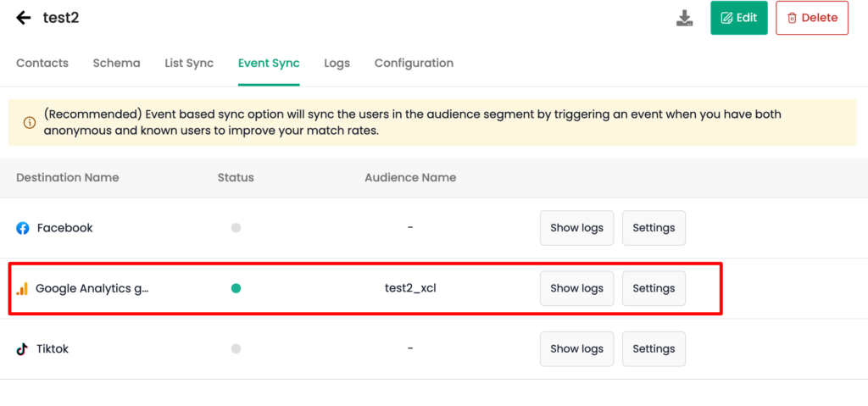Screen dimensions: 868x406
Task: Open the Contacts tab
Action: pyautogui.click(x=42, y=63)
